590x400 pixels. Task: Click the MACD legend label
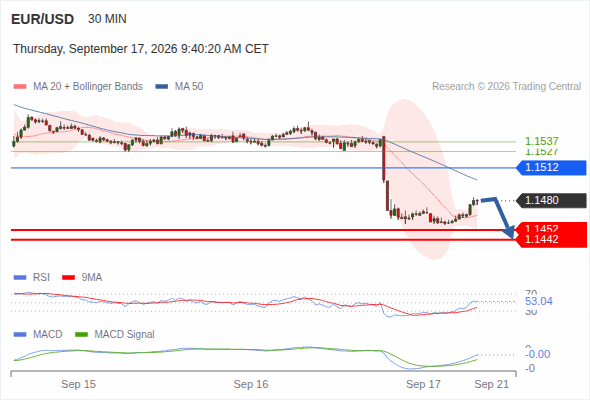click(x=48, y=335)
